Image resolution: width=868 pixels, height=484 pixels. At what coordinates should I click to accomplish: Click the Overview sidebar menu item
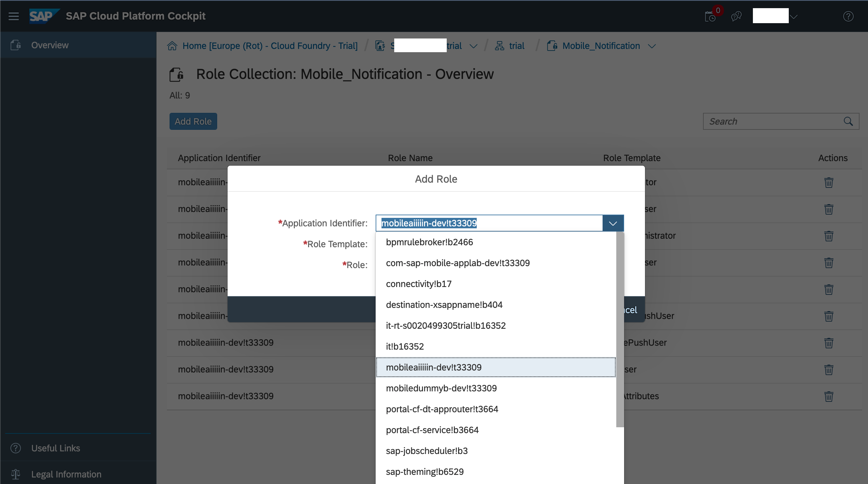[50, 45]
